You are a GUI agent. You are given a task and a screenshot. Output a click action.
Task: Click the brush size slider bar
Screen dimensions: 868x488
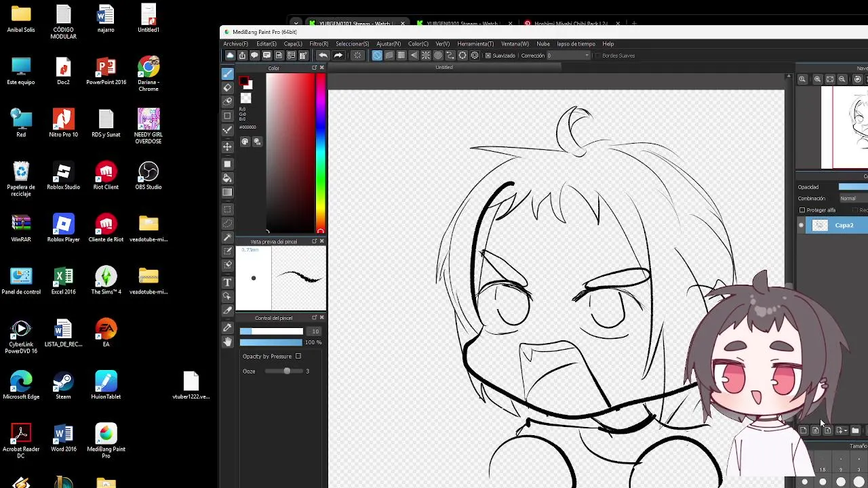tap(271, 331)
